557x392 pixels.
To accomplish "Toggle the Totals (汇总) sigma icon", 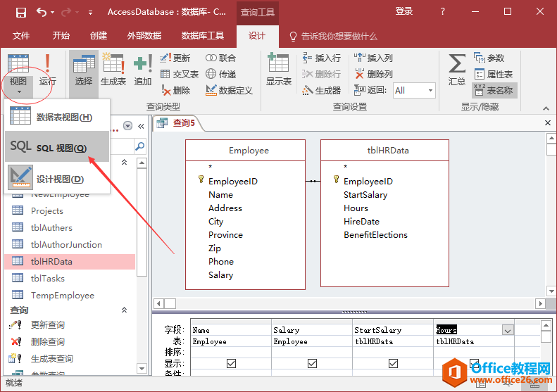I will tap(456, 70).
